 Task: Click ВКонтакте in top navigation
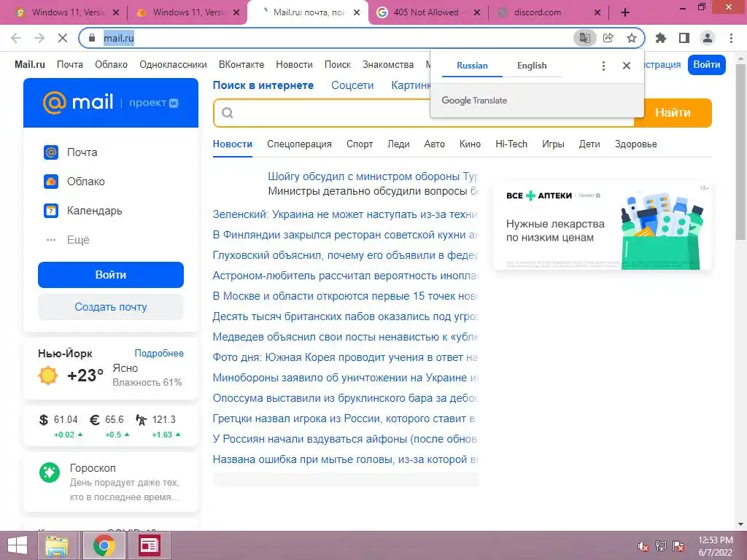241,65
